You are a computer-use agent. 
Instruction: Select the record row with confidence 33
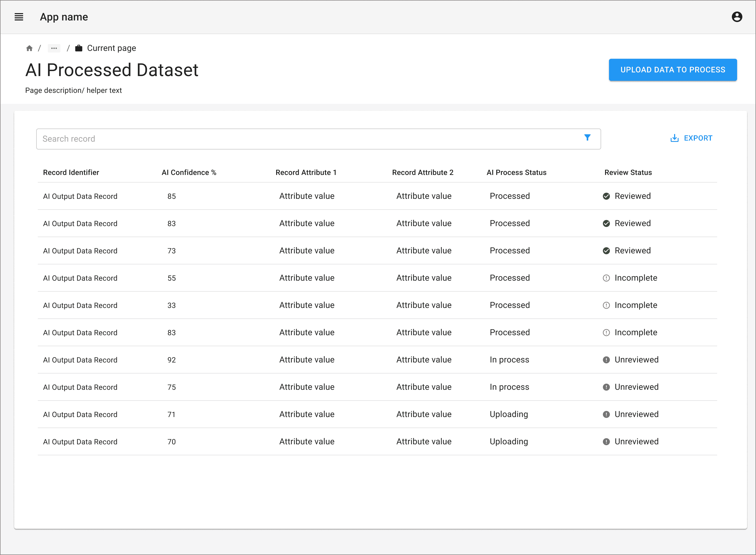pyautogui.click(x=377, y=305)
